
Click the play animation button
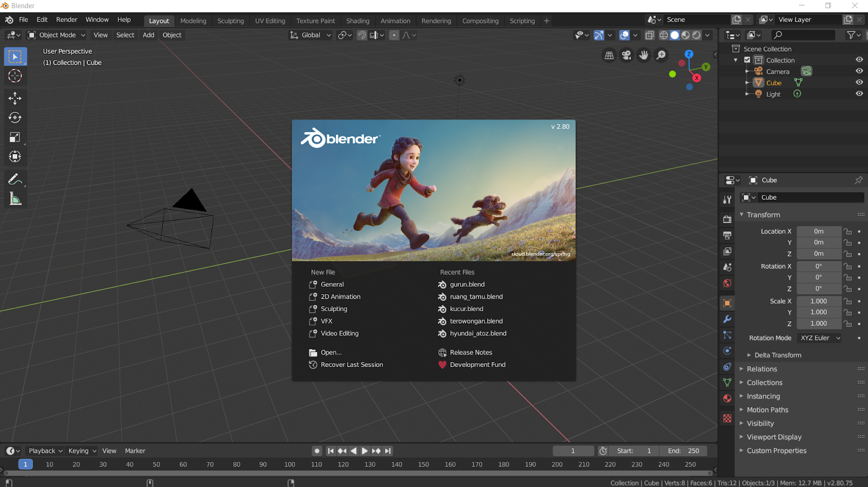pos(365,451)
